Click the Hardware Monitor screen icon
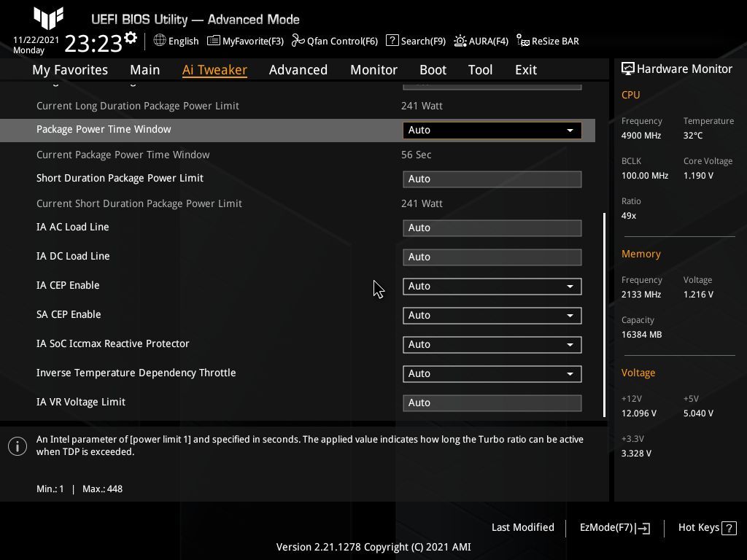747x560 pixels. click(627, 69)
